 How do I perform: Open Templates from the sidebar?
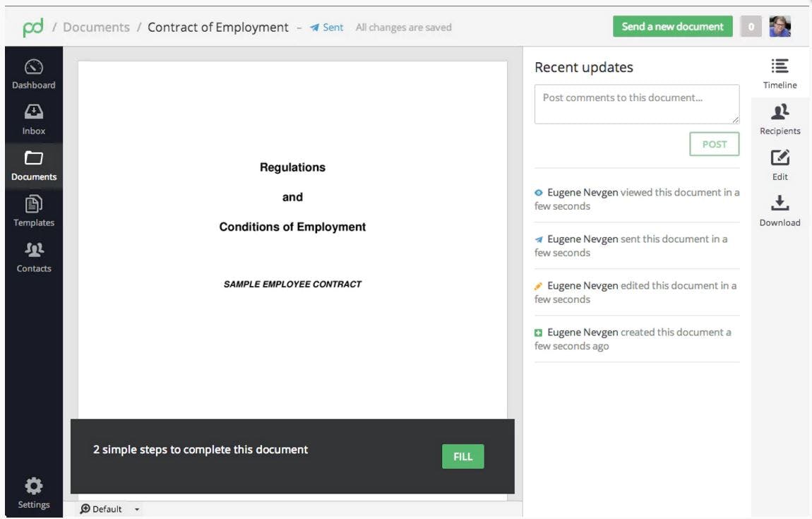[x=34, y=211]
